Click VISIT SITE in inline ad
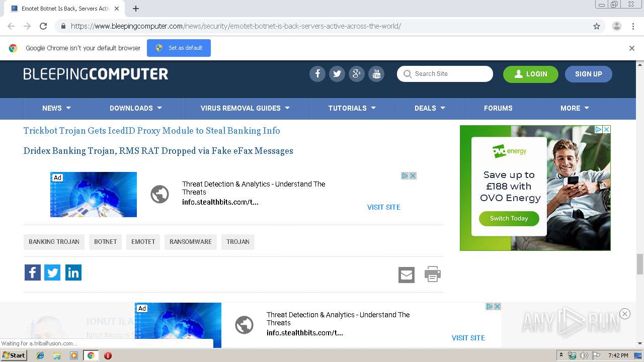The height and width of the screenshot is (362, 644). coord(384,207)
